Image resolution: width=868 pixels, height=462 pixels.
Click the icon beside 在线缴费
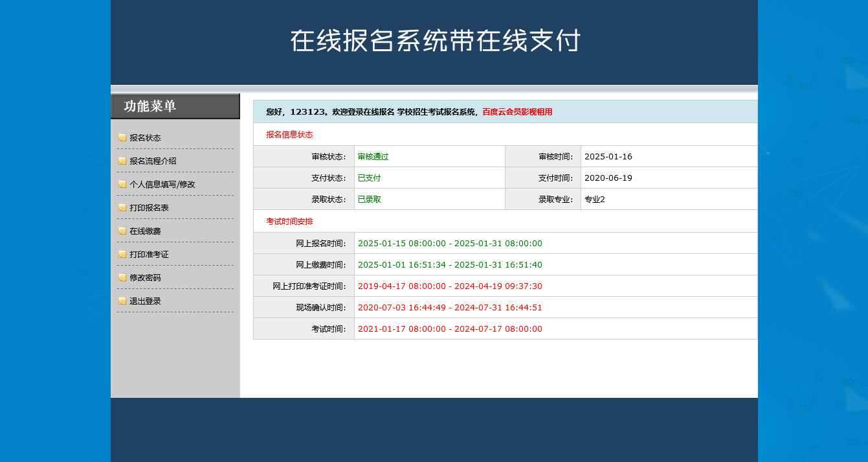(x=122, y=231)
